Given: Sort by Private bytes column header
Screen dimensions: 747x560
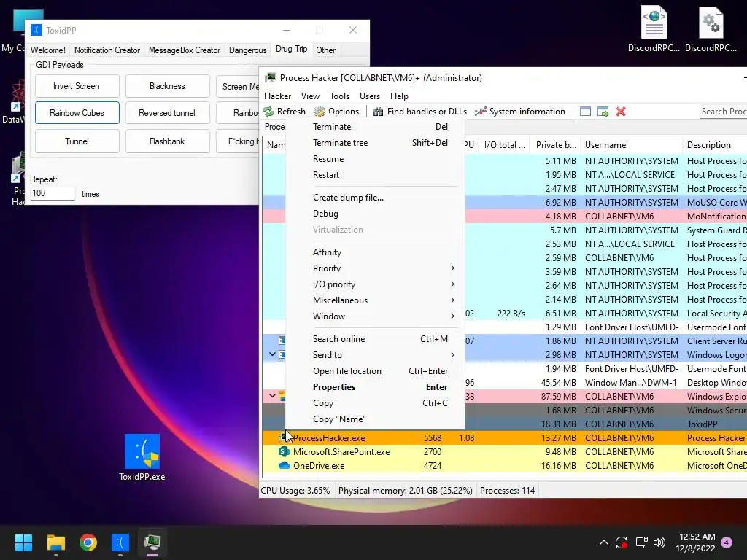Looking at the screenshot, I should (555, 145).
